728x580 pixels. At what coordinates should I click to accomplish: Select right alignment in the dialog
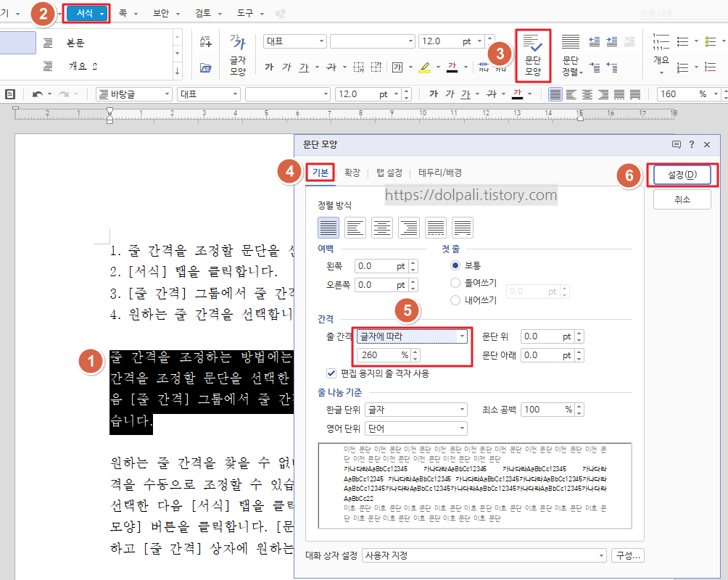tap(409, 228)
